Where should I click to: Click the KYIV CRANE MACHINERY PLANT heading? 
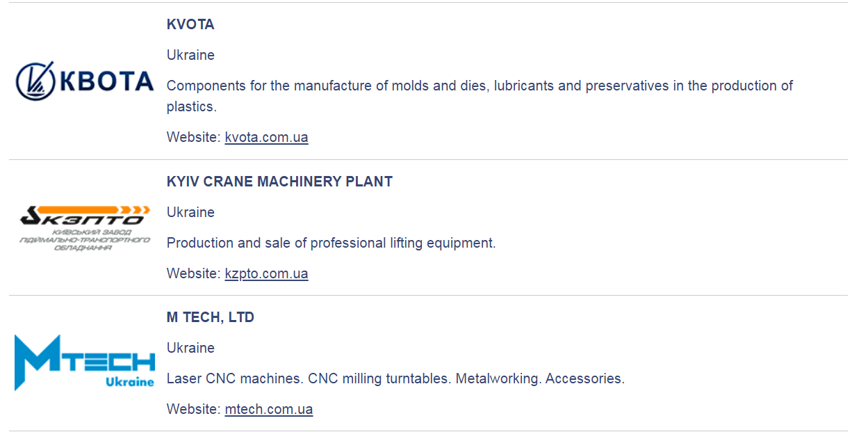click(x=279, y=182)
